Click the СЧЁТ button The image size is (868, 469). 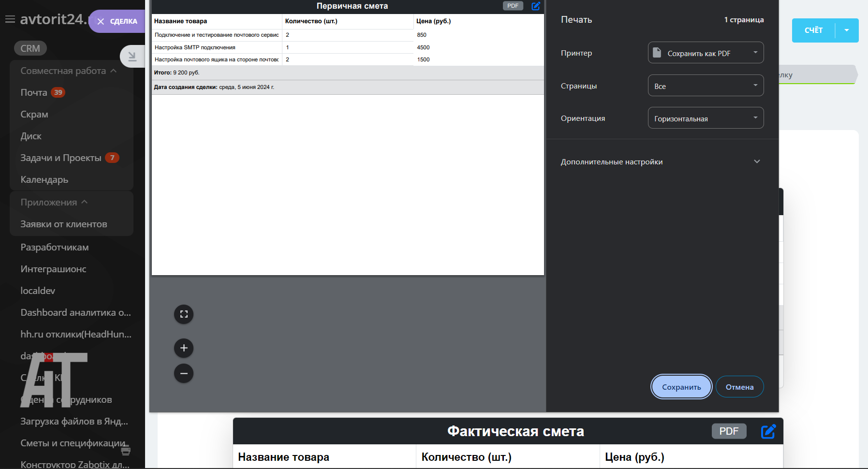click(814, 30)
